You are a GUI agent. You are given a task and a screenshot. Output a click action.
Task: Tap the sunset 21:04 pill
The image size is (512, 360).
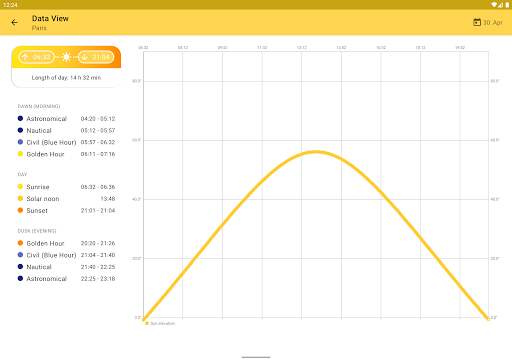pyautogui.click(x=96, y=57)
